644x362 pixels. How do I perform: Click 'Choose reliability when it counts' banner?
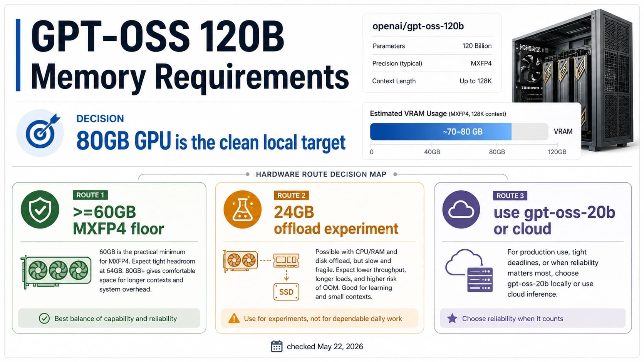click(533, 318)
